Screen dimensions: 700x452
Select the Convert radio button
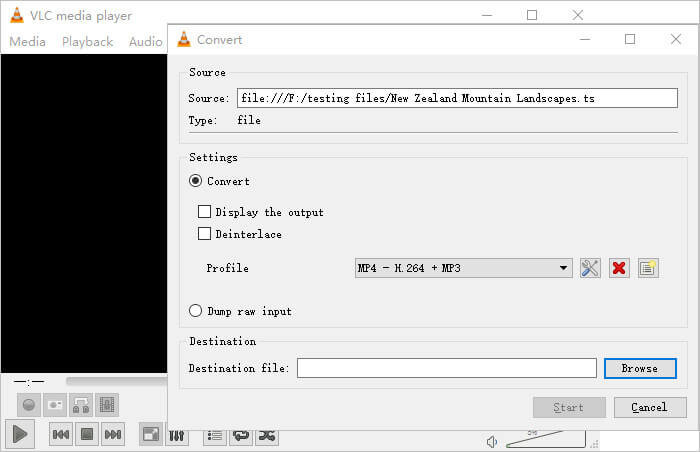196,180
